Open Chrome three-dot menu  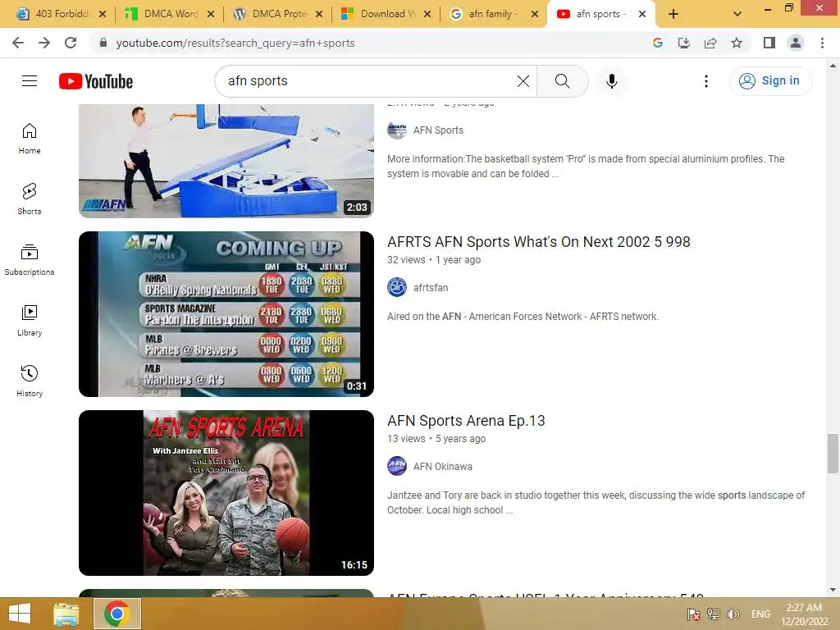click(822, 43)
